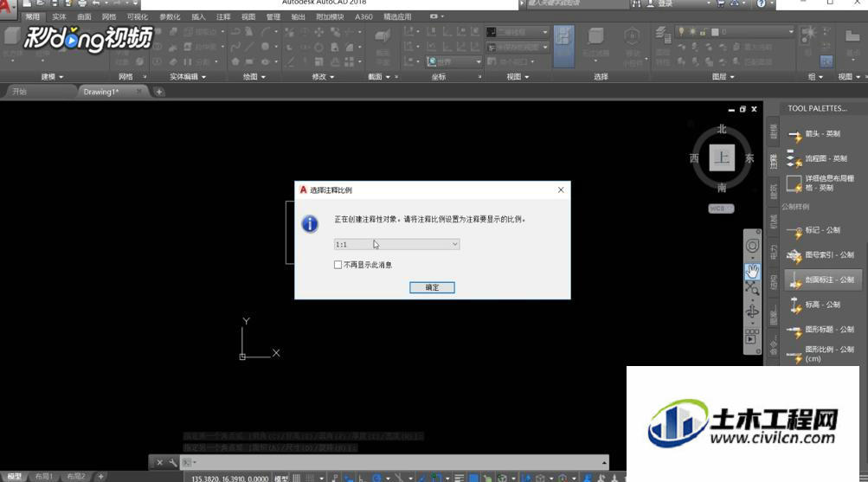The height and width of the screenshot is (482, 868).
Task: Click the Plot printer icon in quick access toolbar
Action: [x=82, y=3]
